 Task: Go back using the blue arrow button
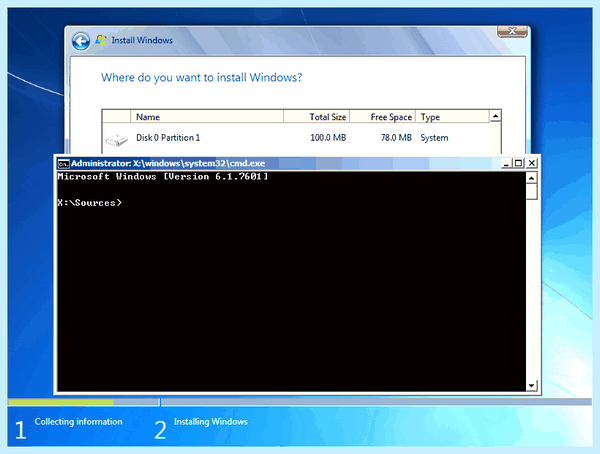tap(81, 41)
